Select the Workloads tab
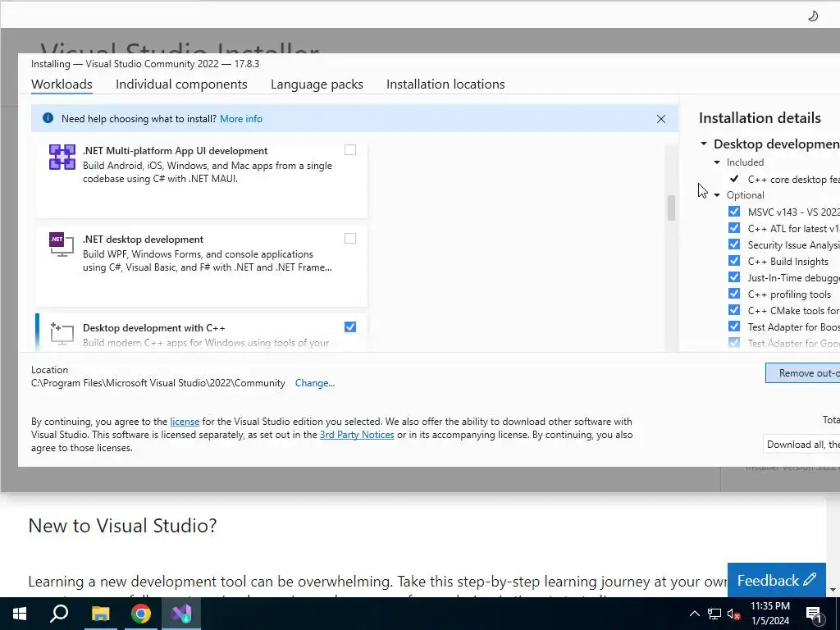 [x=62, y=84]
